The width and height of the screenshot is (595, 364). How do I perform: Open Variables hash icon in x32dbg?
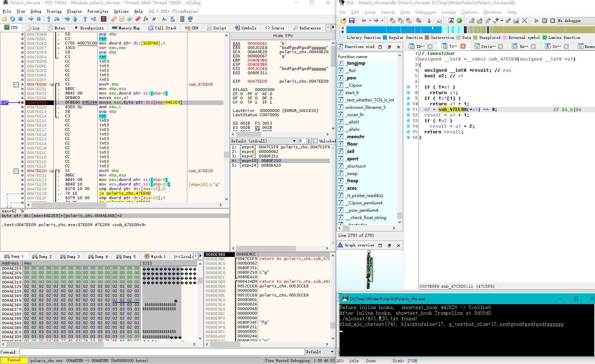154,19
